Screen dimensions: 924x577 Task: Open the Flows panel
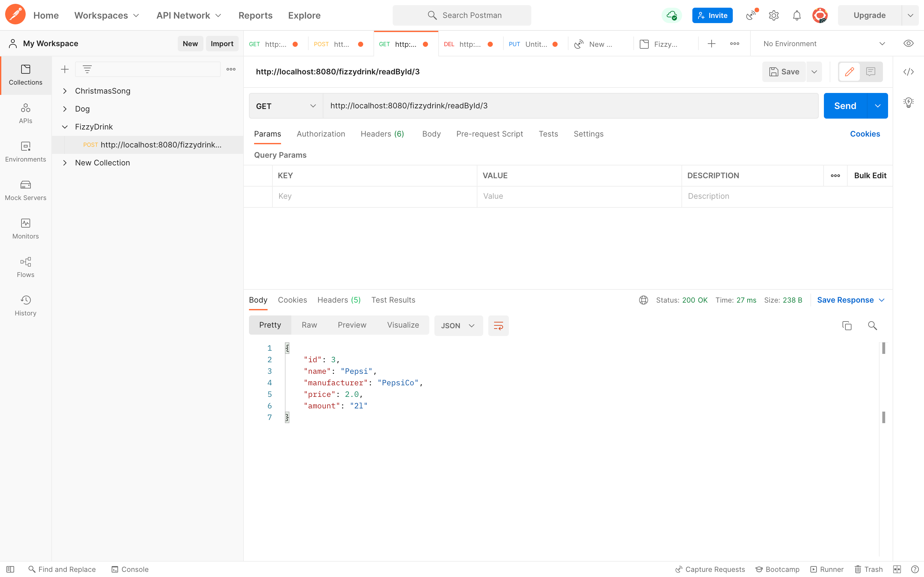25,267
